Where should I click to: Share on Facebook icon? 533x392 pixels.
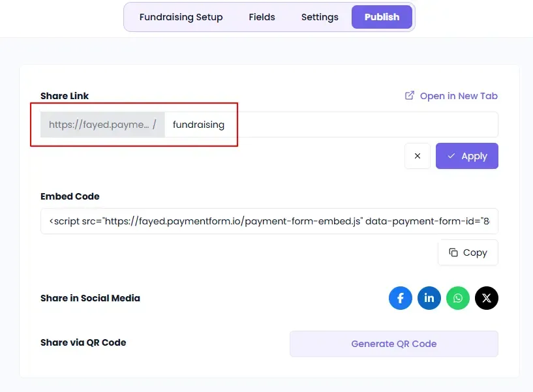click(x=401, y=298)
